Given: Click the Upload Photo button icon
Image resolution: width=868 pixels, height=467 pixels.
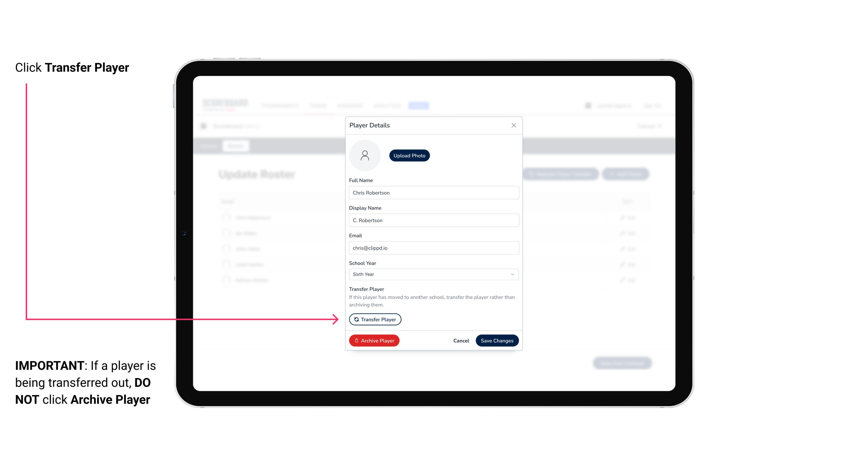Looking at the screenshot, I should pos(409,155).
